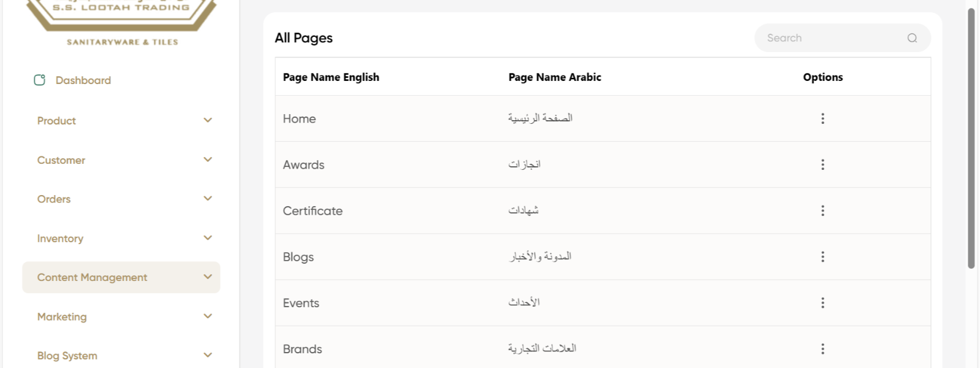Select the Certificate page name
Viewport: 980px width, 368px height.
tap(312, 211)
